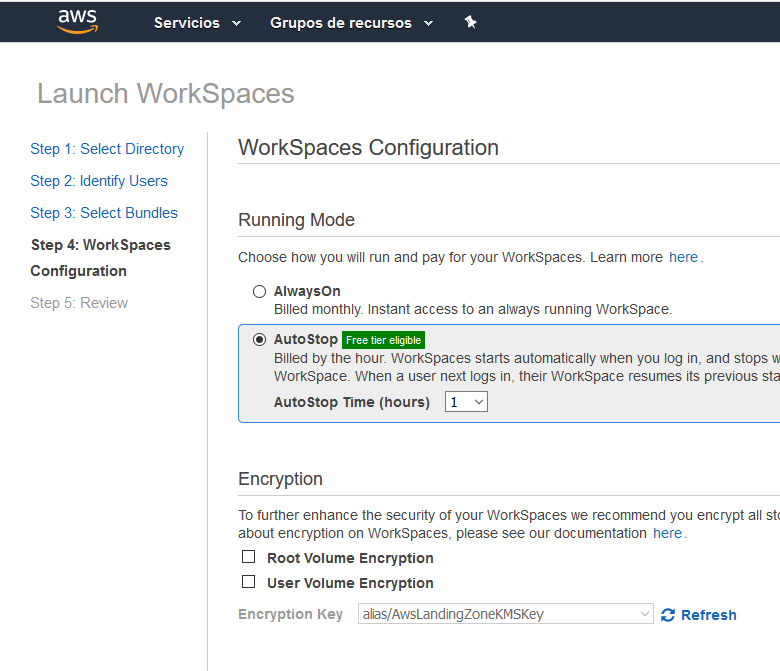The image size is (780, 671).
Task: Click the Encryption Key label
Action: tap(291, 614)
